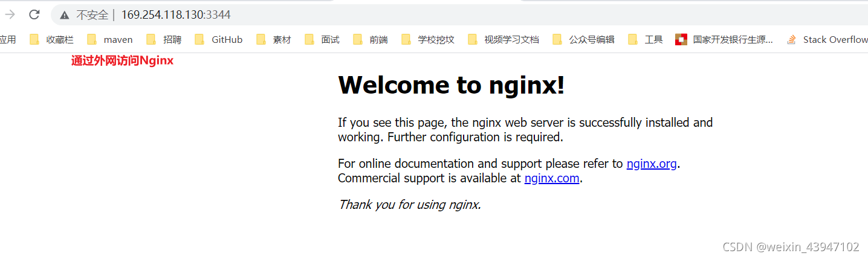Open the GitHub bookmark folder

[219, 40]
